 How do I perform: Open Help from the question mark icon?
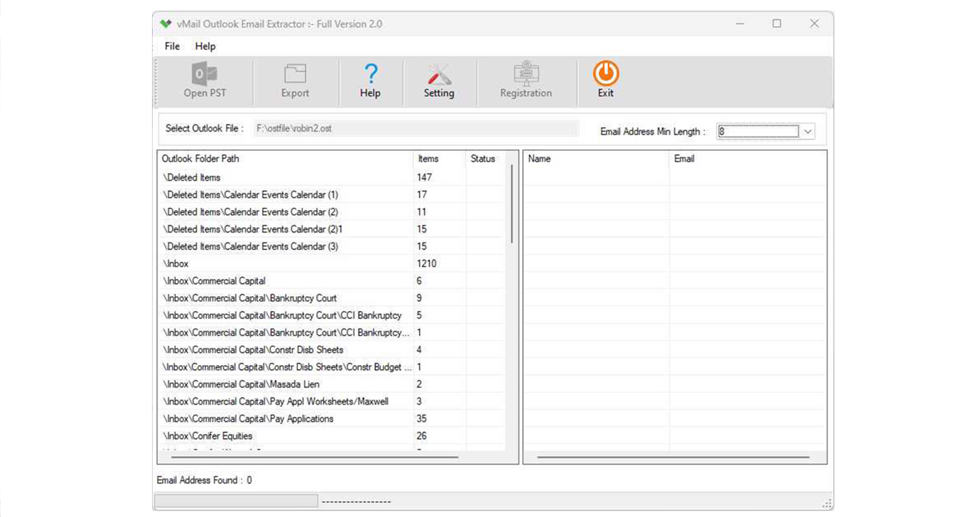(x=370, y=81)
